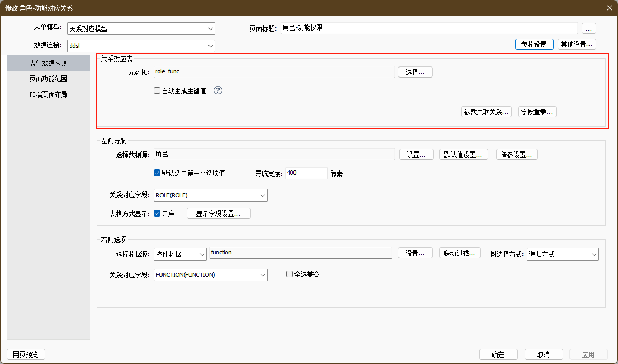Click the 导航宽度 input field
Viewport: 618px width, 364px height.
click(x=306, y=173)
